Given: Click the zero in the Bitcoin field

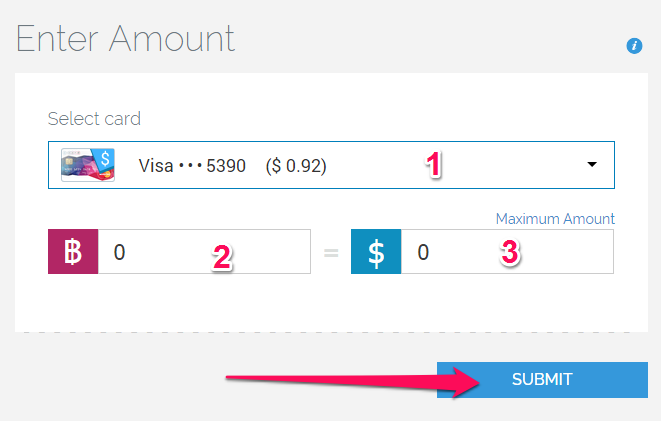Looking at the screenshot, I should (119, 252).
